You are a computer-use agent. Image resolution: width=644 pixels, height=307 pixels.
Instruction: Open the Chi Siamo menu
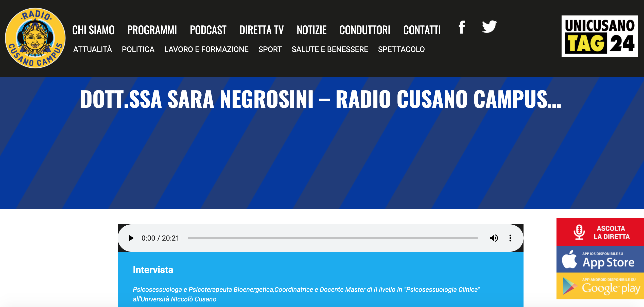pyautogui.click(x=93, y=30)
